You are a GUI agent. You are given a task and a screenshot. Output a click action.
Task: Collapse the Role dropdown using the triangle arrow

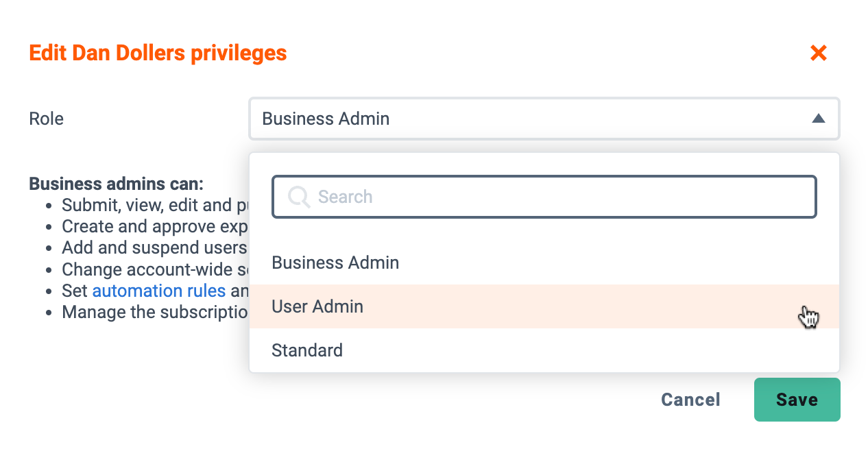[818, 119]
